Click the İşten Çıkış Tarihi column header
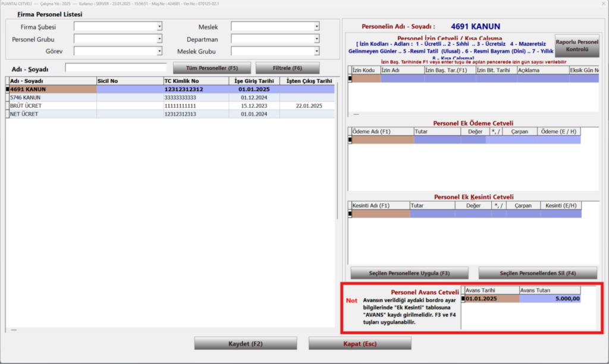This screenshot has height=364, width=609. click(309, 81)
